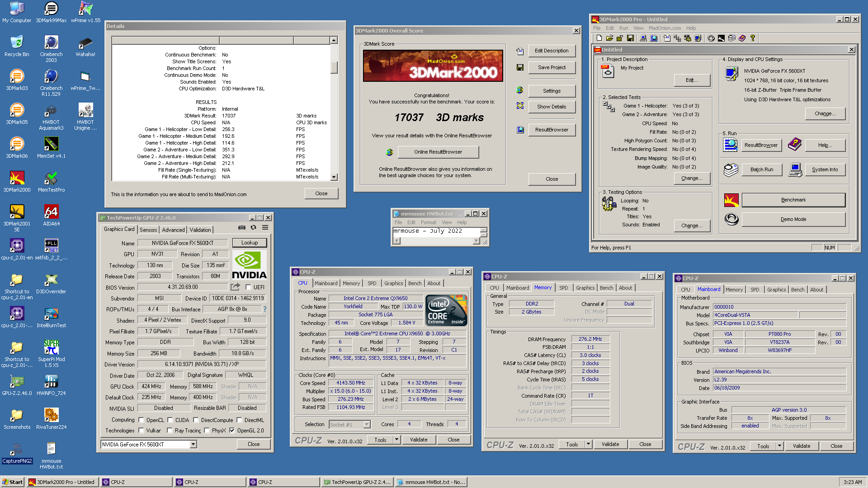The image size is (868, 488).
Task: Open MadOnion.com menu in 3DMark2000
Action: (665, 28)
